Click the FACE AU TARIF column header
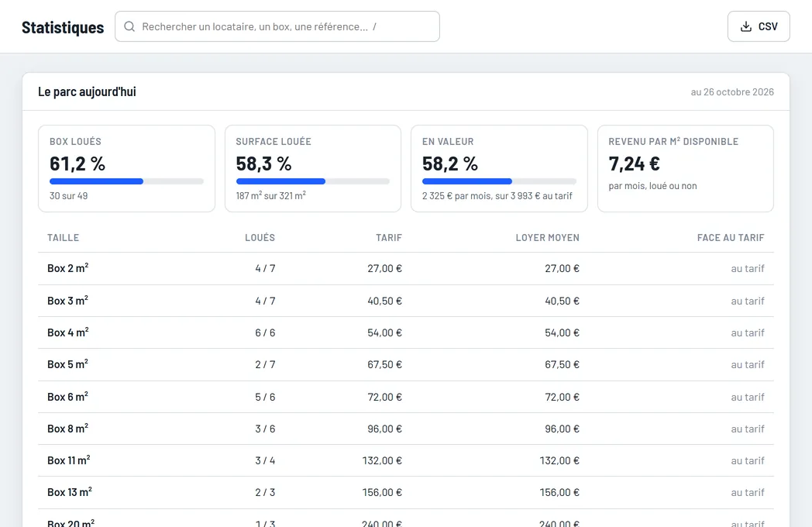The height and width of the screenshot is (527, 812). tap(731, 238)
